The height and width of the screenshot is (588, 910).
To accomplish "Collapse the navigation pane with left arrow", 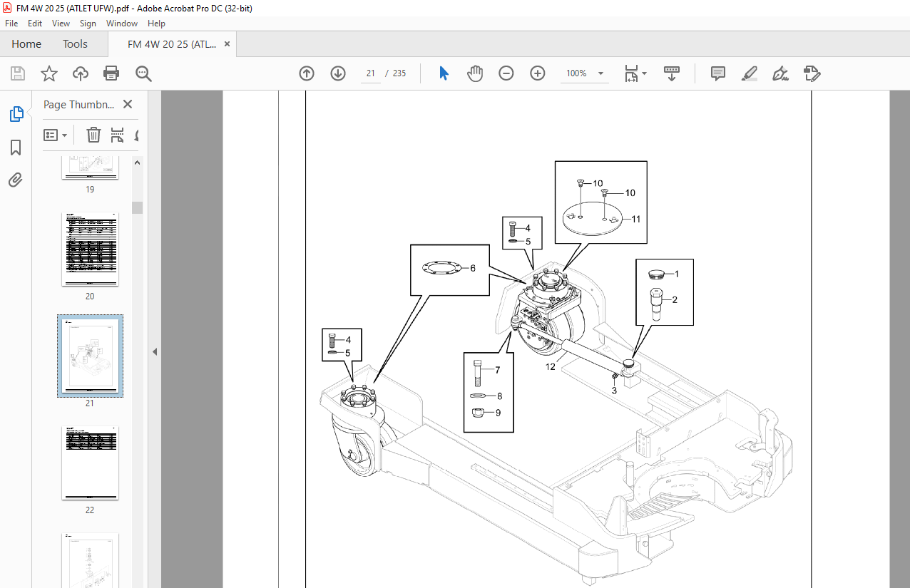I will 155,351.
